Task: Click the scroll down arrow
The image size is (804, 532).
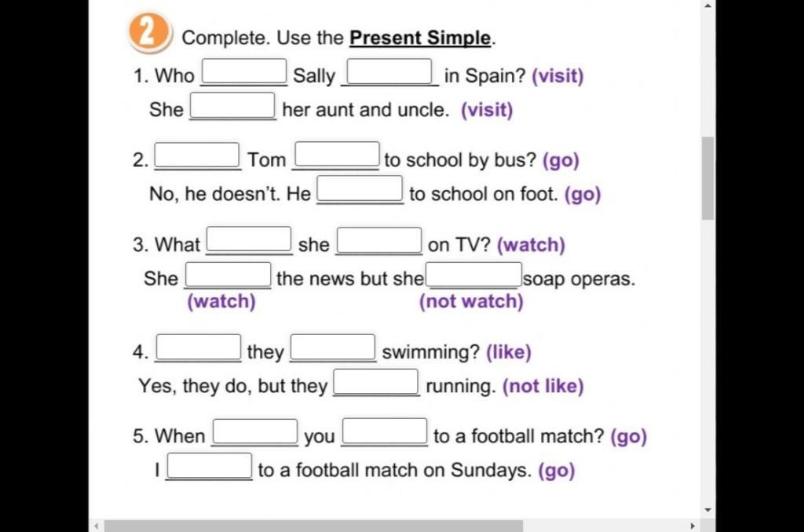Action: (708, 510)
